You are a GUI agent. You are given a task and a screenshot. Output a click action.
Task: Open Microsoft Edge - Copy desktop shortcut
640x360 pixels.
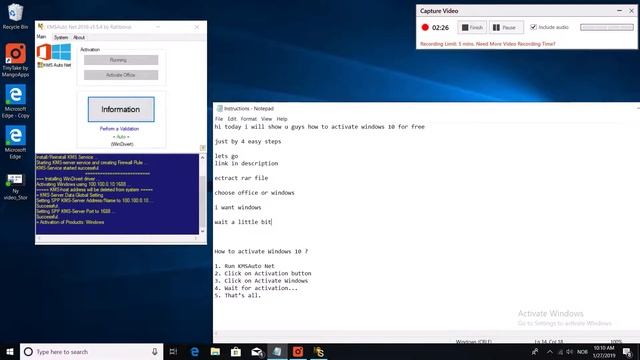coord(16,102)
